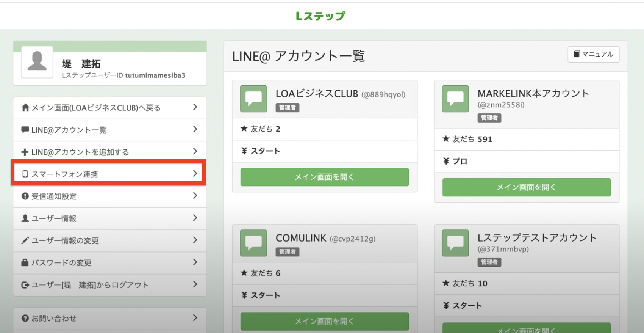
Task: Click the plus icon beside LINE@アカウントを追加する
Action: pyautogui.click(x=25, y=152)
